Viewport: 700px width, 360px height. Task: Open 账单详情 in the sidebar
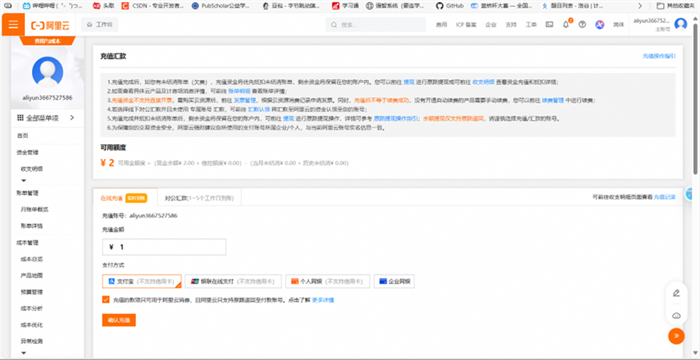coord(32,226)
